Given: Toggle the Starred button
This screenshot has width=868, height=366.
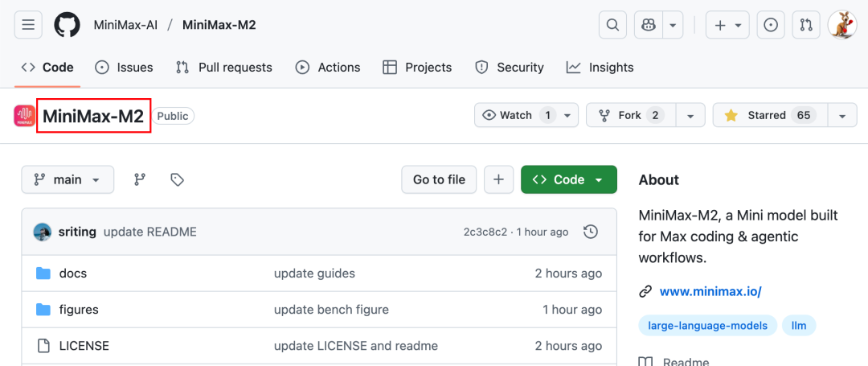Looking at the screenshot, I should (x=768, y=115).
